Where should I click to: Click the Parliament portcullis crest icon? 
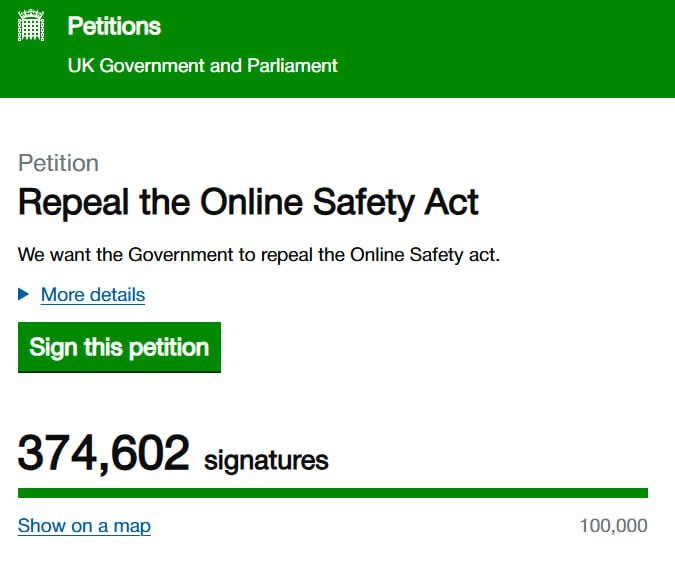pyautogui.click(x=33, y=26)
